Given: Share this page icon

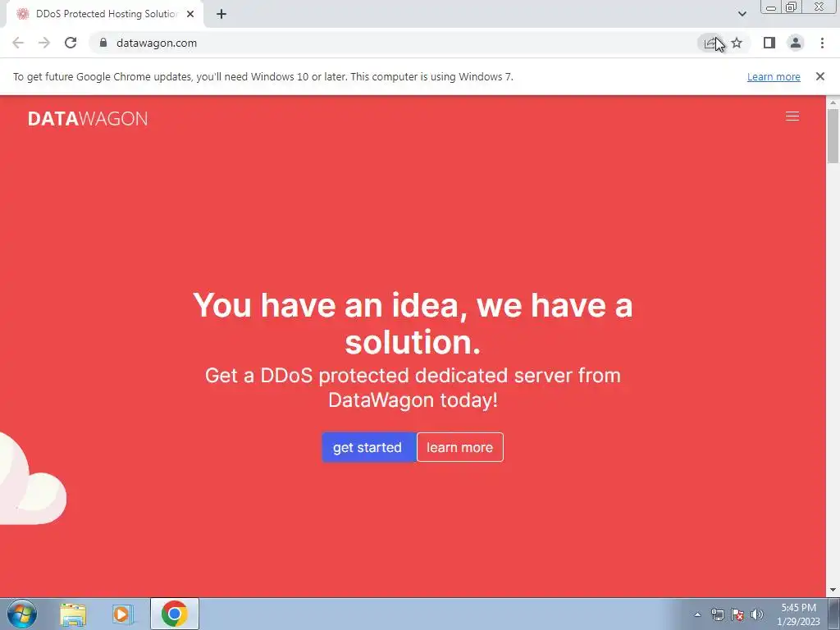Looking at the screenshot, I should (710, 43).
